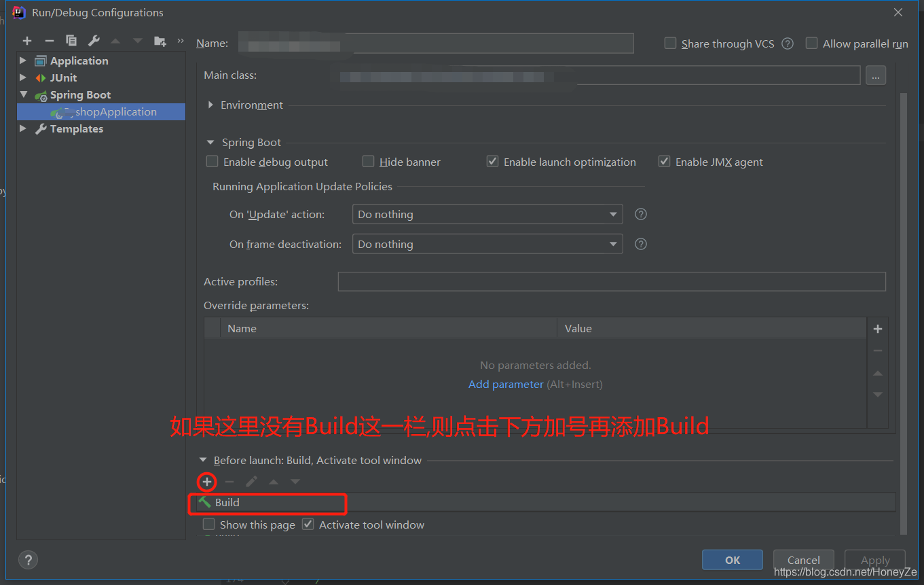Create a new configuration folder
924x585 pixels.
(x=160, y=41)
